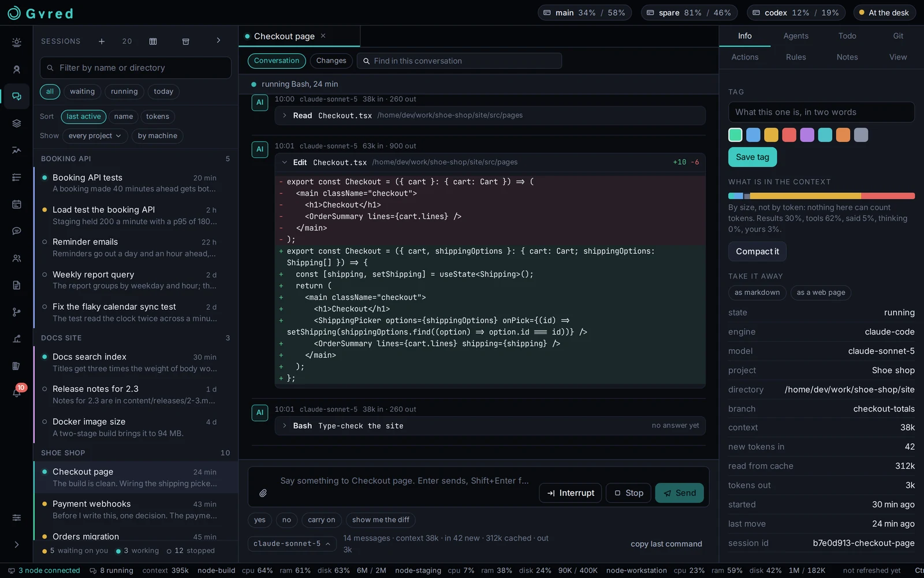Open the speech bubble icon in the sidebar
The width and height of the screenshot is (924, 578).
tap(17, 231)
